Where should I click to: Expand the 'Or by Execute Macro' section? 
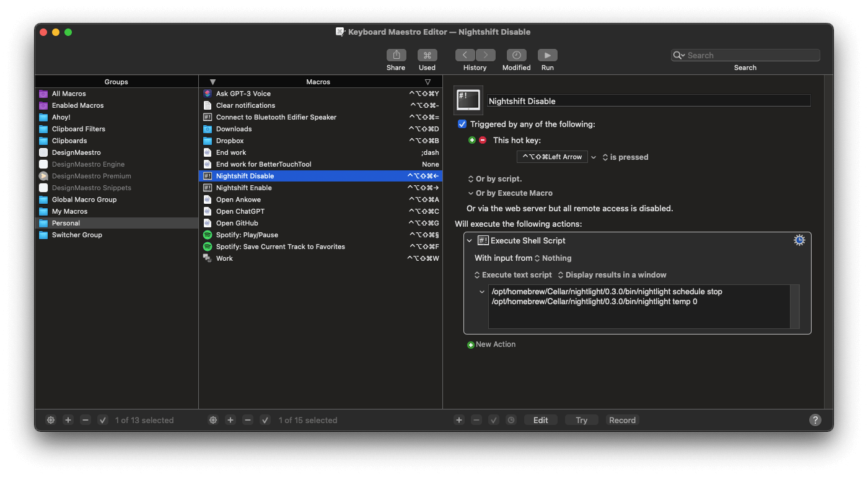point(471,193)
